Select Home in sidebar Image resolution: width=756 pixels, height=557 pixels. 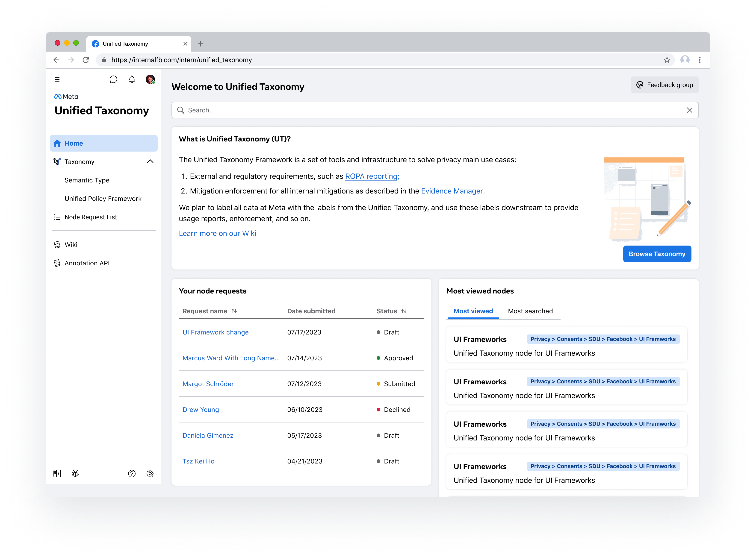[x=103, y=143]
